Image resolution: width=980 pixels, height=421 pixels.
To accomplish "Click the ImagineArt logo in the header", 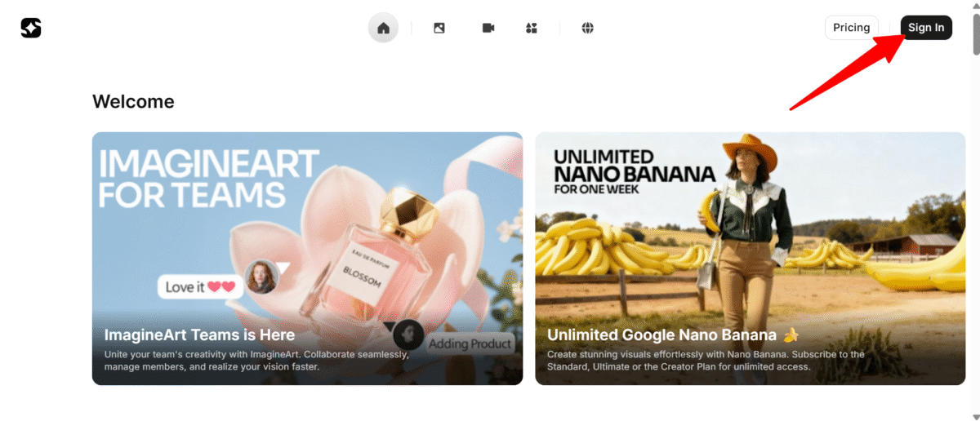I will pyautogui.click(x=31, y=28).
